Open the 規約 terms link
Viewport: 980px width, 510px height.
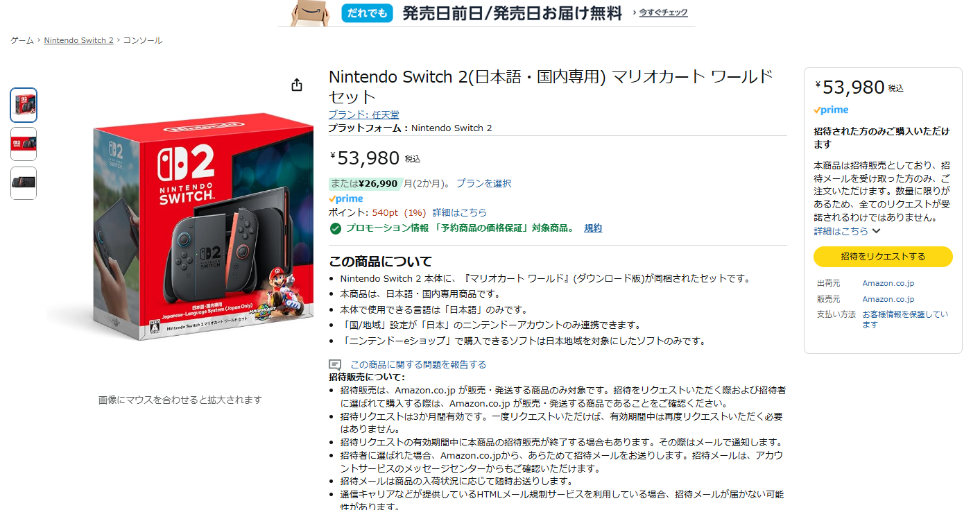tap(593, 228)
